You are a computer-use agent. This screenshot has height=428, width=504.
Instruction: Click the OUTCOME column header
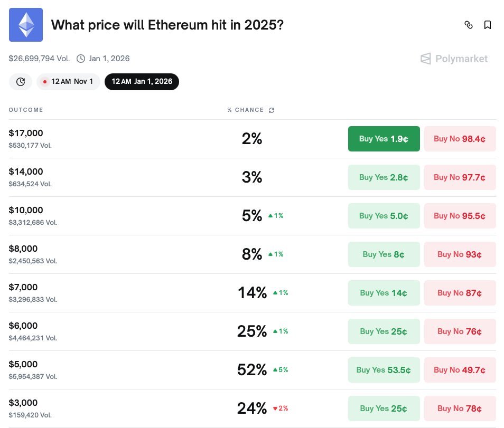[26, 110]
